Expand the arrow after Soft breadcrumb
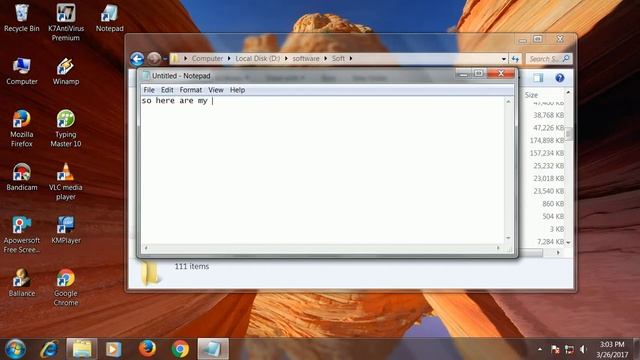 (351, 58)
